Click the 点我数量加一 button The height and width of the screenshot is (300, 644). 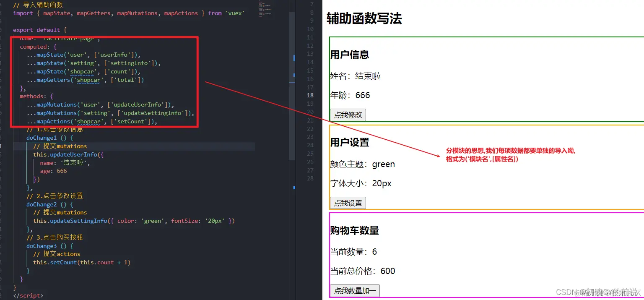[355, 291]
